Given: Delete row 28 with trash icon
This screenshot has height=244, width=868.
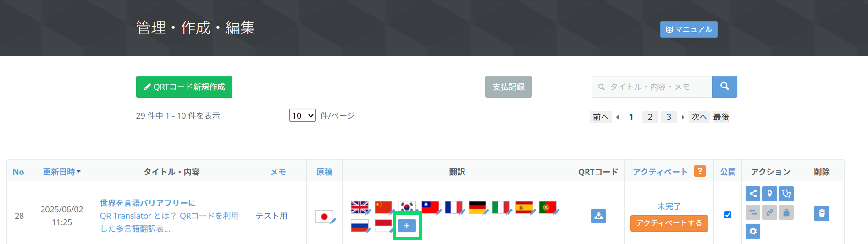Looking at the screenshot, I should click(822, 213).
